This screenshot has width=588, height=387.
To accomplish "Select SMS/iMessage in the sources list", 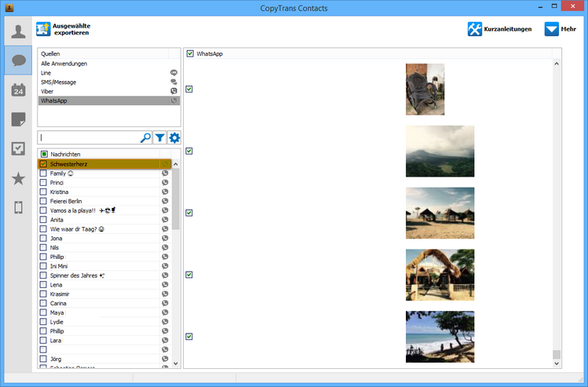I will pos(58,82).
